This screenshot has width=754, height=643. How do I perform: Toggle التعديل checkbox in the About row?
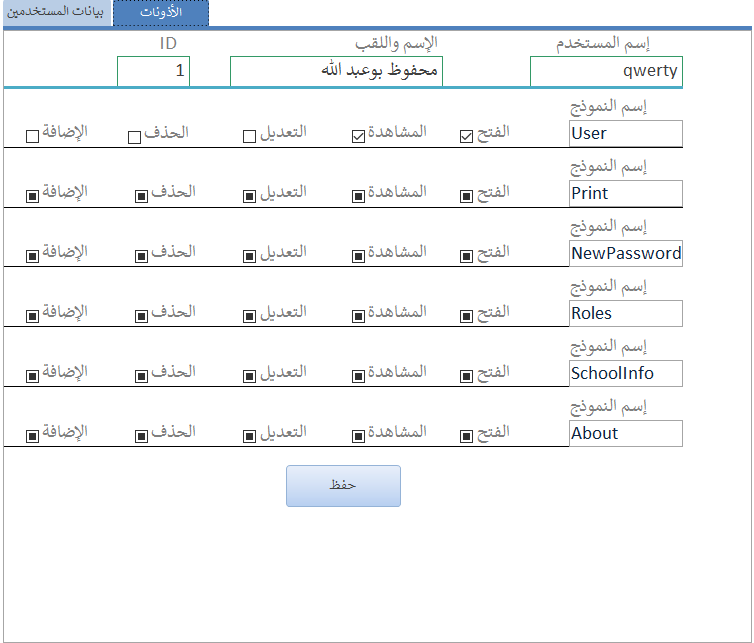point(250,436)
